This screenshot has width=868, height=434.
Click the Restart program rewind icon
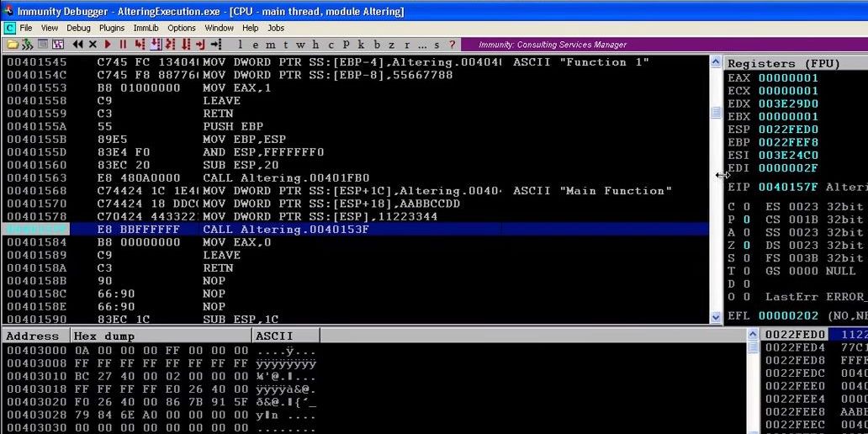(x=78, y=45)
